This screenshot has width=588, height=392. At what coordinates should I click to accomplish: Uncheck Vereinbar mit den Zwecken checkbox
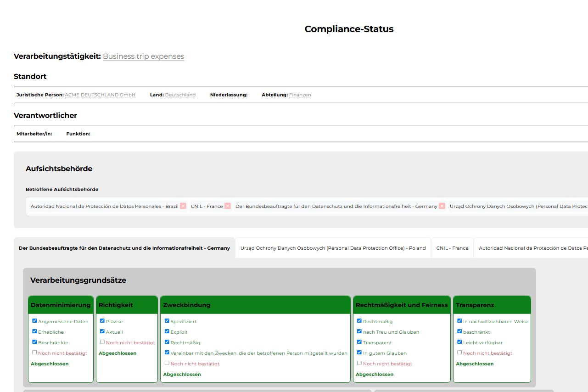[x=167, y=353]
